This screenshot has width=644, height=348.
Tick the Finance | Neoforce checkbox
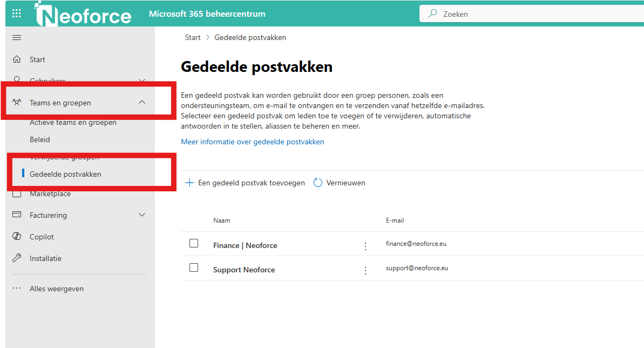tap(194, 243)
